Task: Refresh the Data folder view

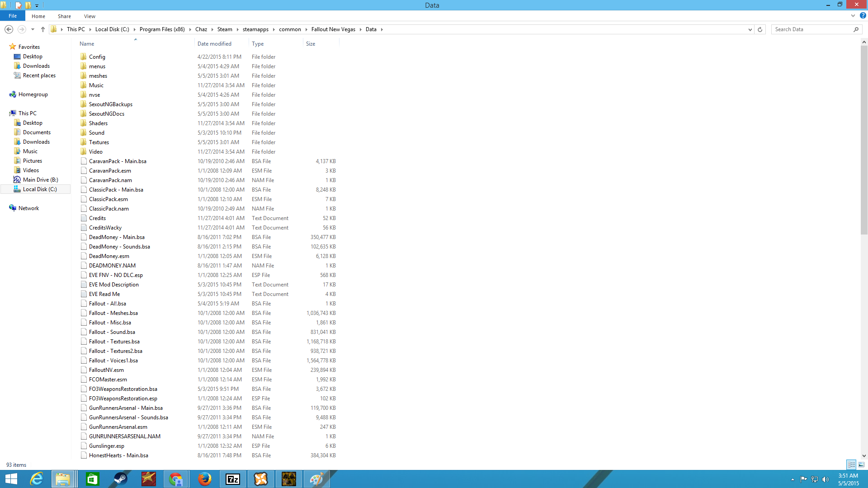Action: click(x=760, y=29)
